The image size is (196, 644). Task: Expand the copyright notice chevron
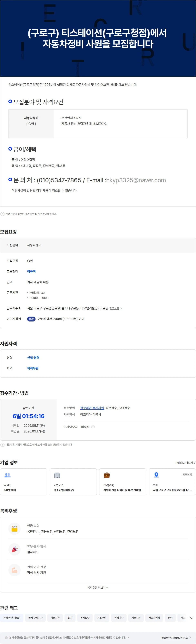(128, 637)
